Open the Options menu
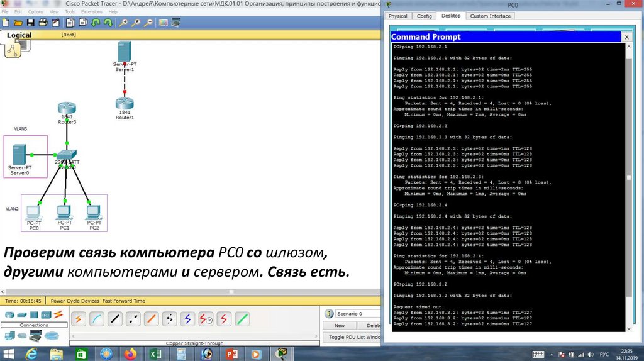Screen dimensions: 644x361 pos(36,11)
